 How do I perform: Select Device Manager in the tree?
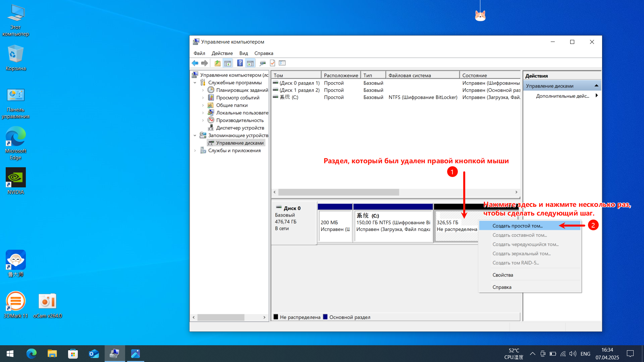240,128
